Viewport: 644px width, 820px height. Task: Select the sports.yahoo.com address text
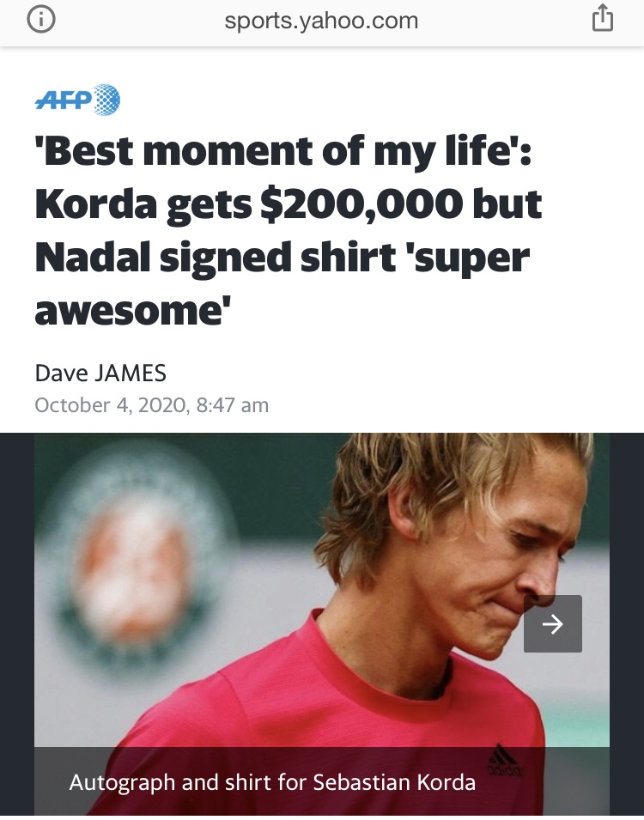pyautogui.click(x=321, y=21)
